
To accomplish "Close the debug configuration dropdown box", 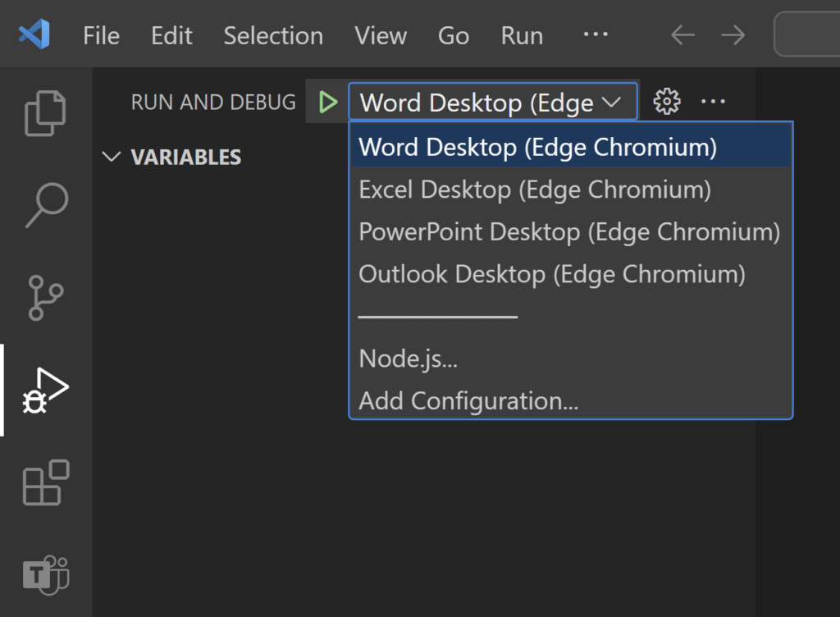I will tap(492, 103).
